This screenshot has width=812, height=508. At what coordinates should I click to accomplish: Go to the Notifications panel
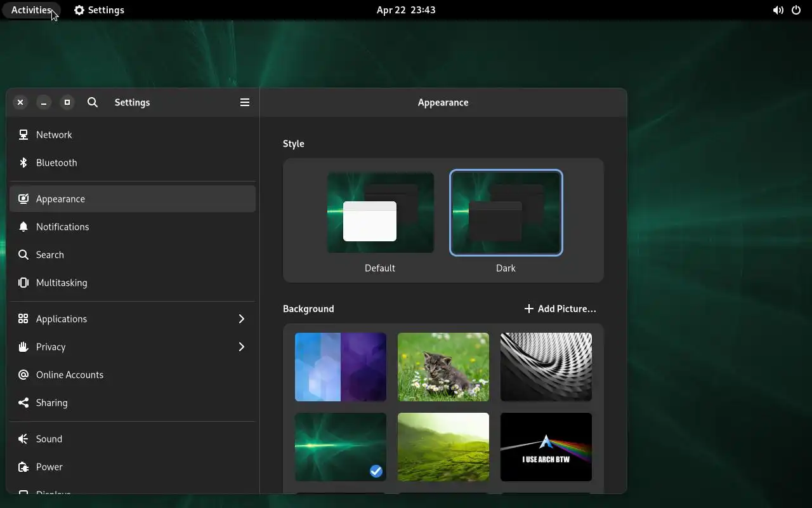click(133, 227)
